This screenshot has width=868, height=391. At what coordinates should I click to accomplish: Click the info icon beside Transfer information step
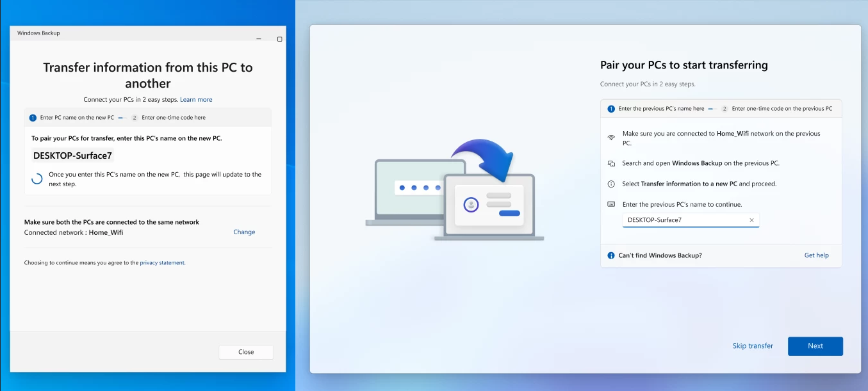[x=611, y=184]
